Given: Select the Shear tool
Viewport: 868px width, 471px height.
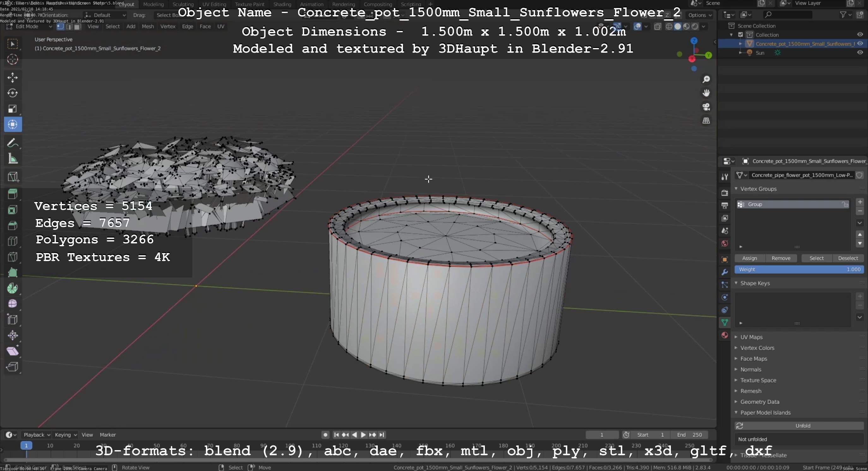Looking at the screenshot, I should [x=12, y=351].
